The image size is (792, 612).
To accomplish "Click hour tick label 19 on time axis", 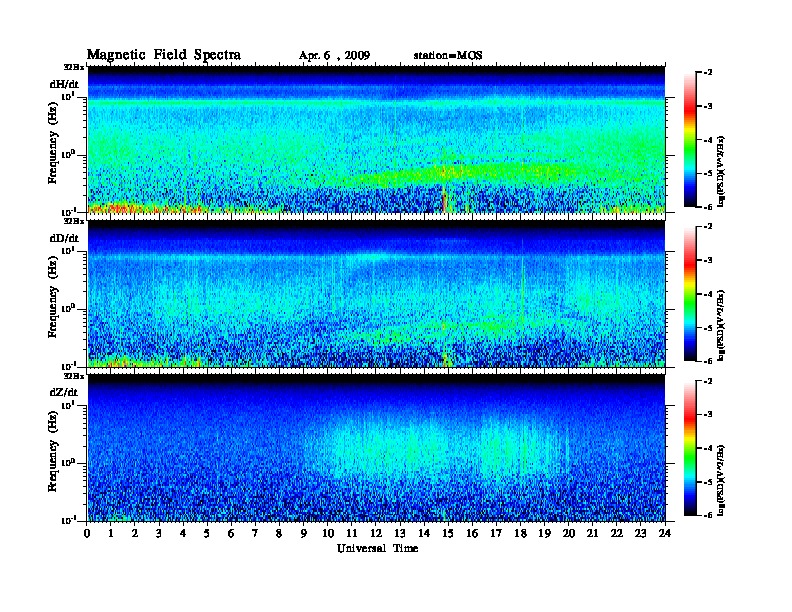I will (544, 533).
